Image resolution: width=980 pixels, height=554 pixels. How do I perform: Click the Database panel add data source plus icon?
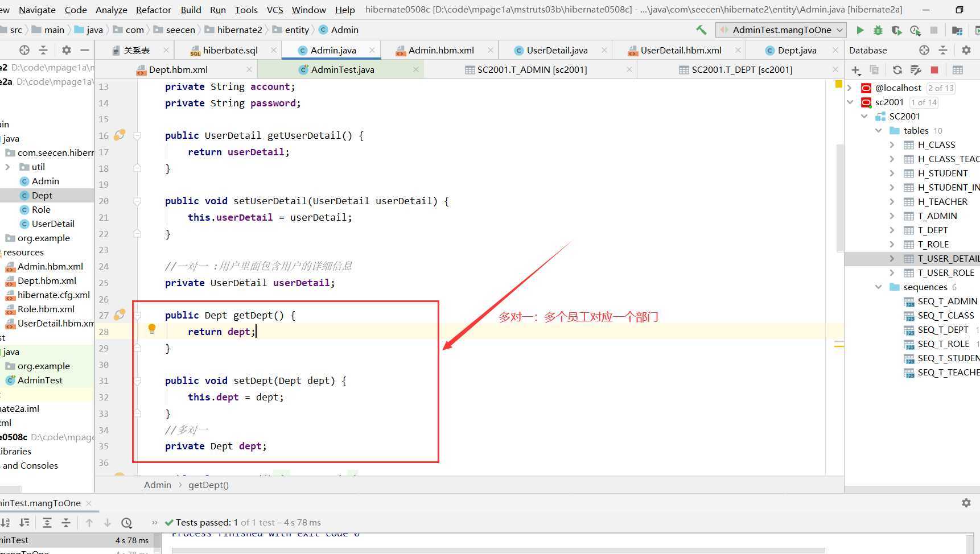tap(856, 70)
